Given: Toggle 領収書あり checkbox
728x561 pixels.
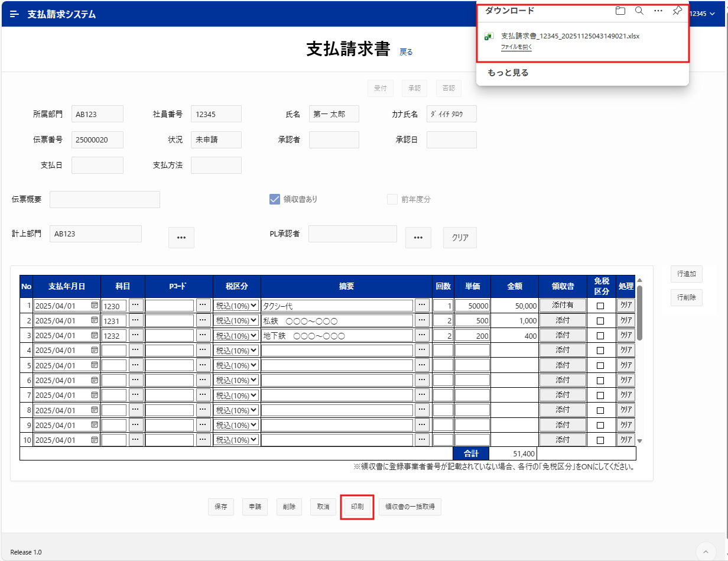Looking at the screenshot, I should pos(274,199).
